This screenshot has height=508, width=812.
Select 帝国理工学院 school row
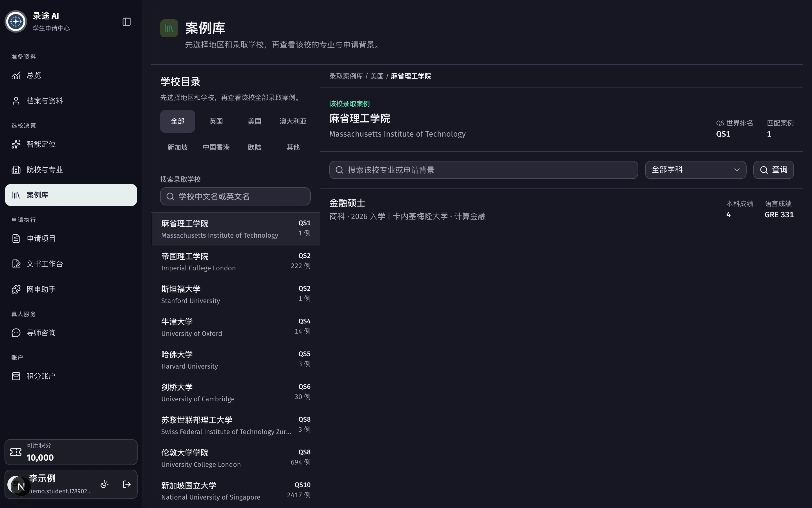(x=235, y=262)
